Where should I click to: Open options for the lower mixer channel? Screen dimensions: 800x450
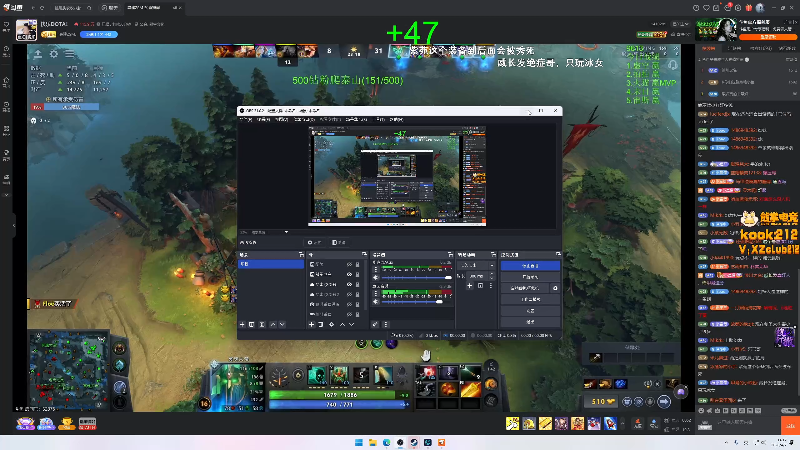click(376, 293)
